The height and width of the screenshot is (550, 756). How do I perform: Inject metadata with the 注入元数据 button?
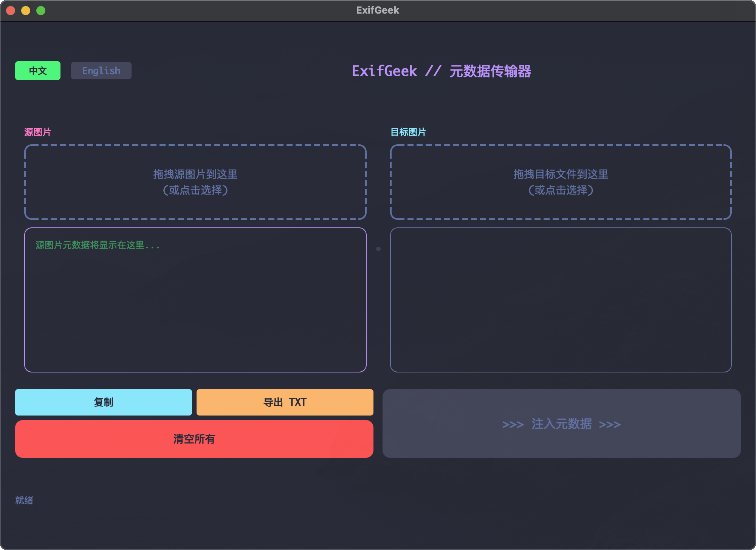point(562,423)
